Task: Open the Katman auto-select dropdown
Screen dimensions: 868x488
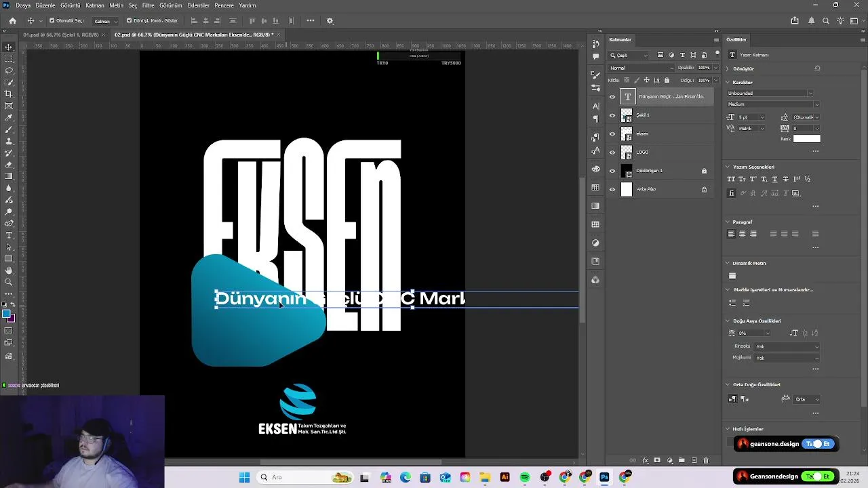Action: pos(105,21)
